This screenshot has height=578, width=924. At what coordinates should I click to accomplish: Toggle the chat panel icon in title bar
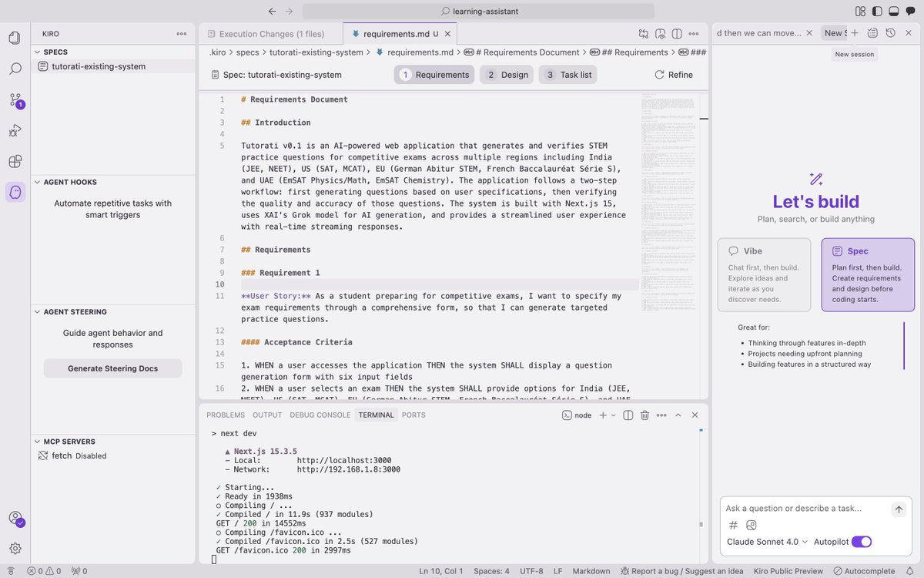point(911,12)
